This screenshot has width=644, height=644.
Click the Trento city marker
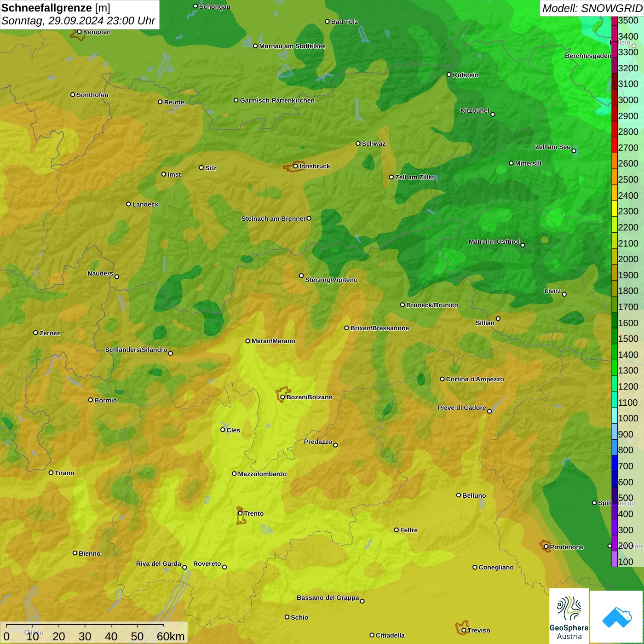pyautogui.click(x=240, y=513)
